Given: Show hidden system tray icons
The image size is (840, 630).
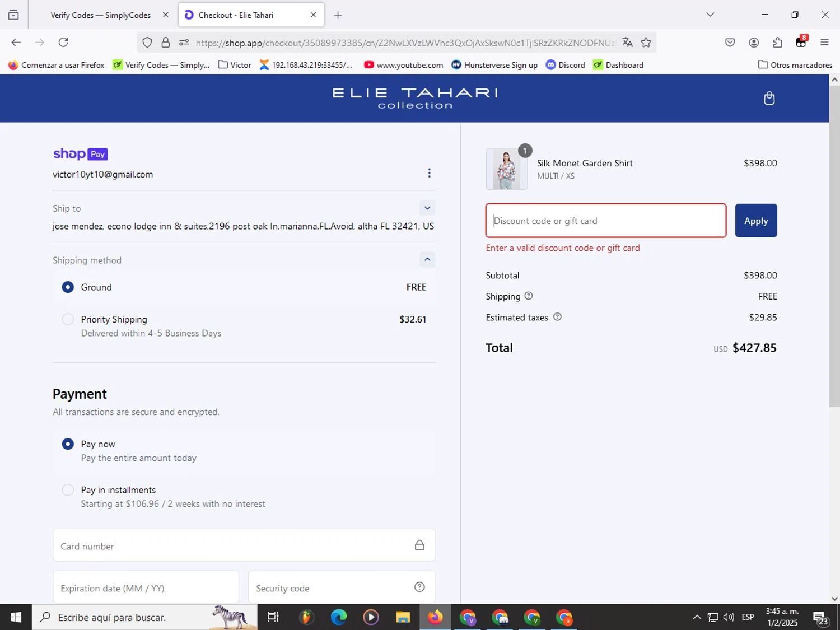Looking at the screenshot, I should [697, 617].
